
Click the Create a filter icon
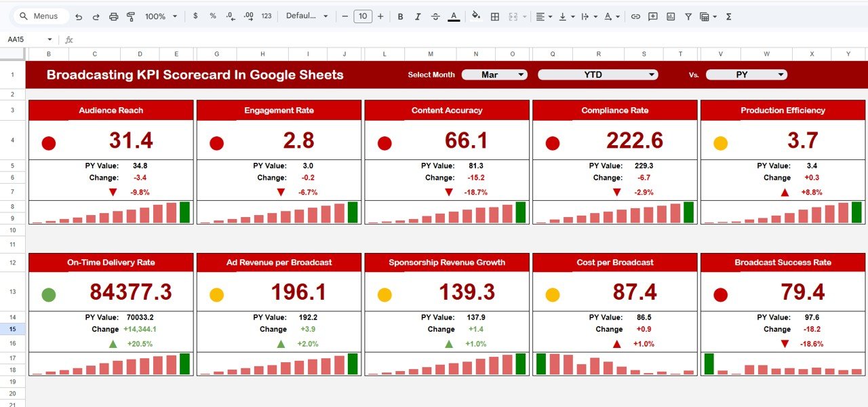(x=688, y=16)
